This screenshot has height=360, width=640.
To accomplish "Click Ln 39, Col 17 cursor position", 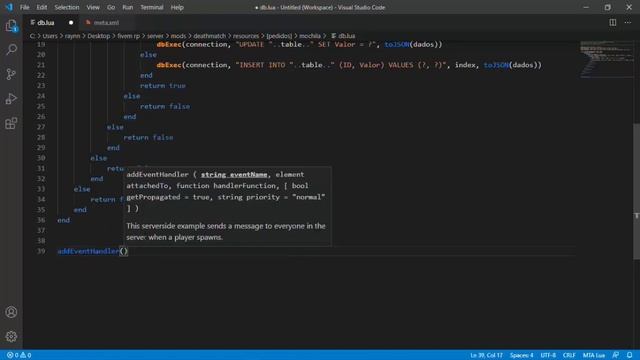I will pyautogui.click(x=486, y=355).
